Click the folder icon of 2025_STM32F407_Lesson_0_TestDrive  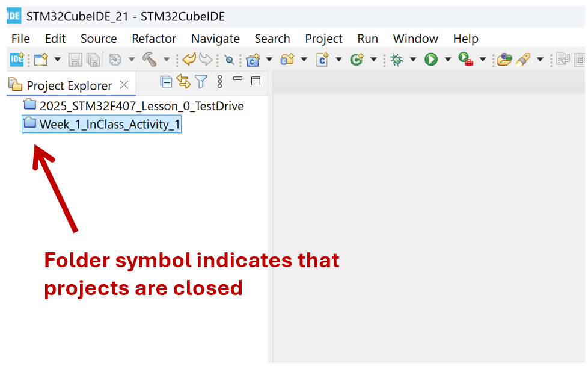[30, 104]
